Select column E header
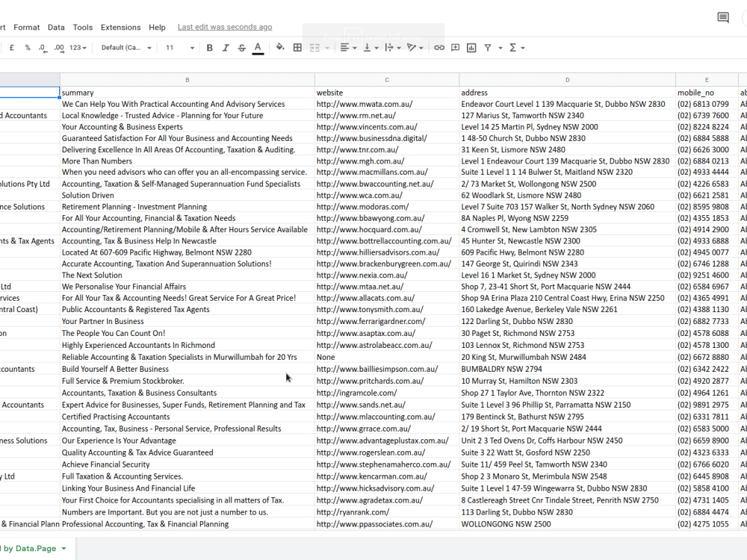Viewport: 747px width, 560px height. 707,80
